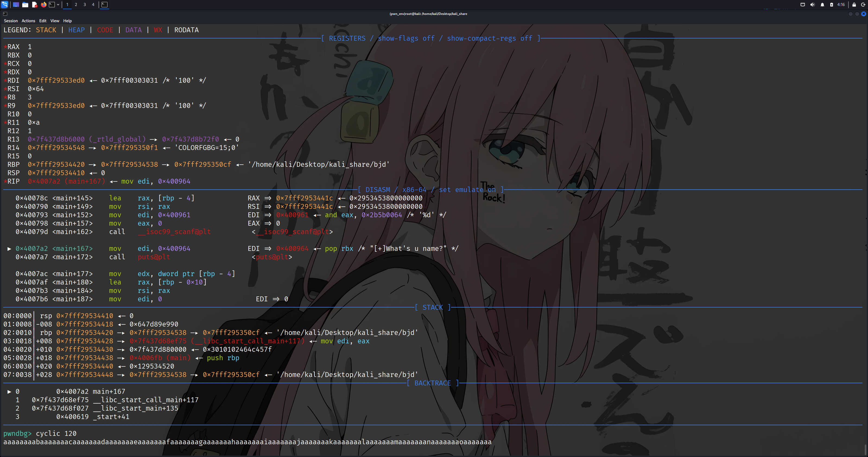Switch to workspace 3
This screenshot has height=457, width=868.
pyautogui.click(x=85, y=4)
